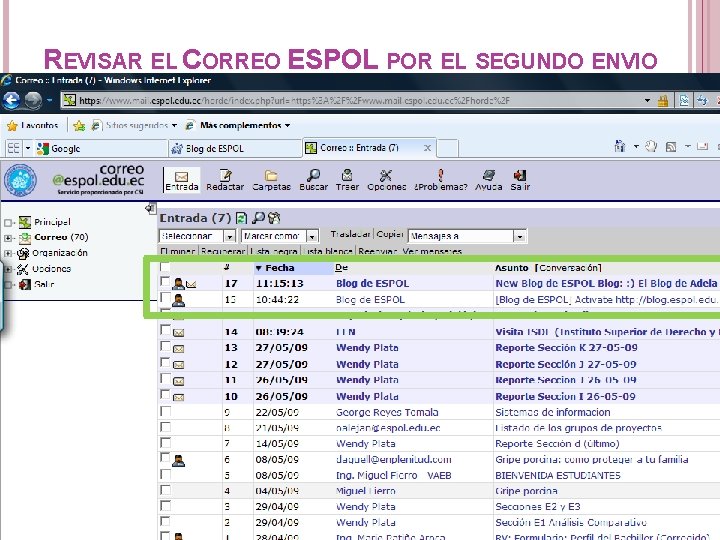Switch to the Blog de ESPOL tab
The image size is (720, 540).
pos(234,148)
